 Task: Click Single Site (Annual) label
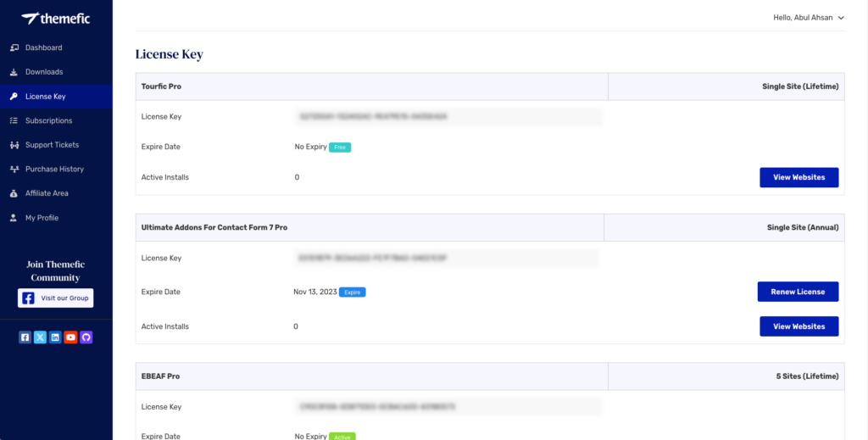tap(803, 227)
